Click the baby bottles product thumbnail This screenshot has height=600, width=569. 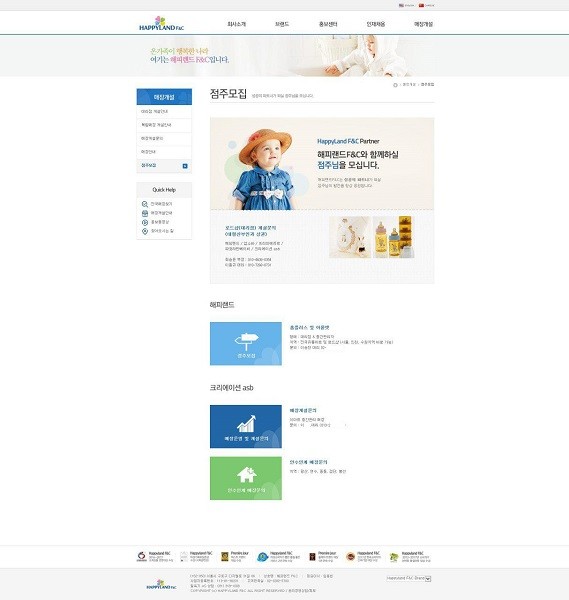click(x=394, y=237)
